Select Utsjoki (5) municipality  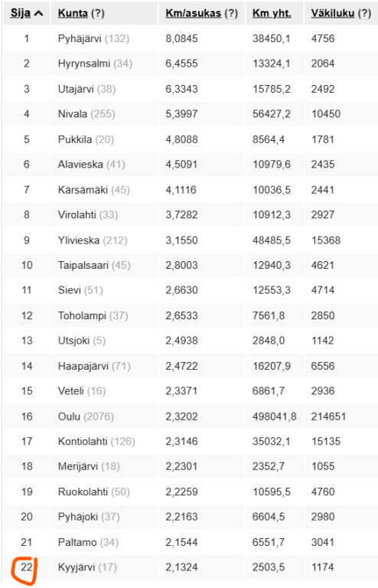click(82, 341)
